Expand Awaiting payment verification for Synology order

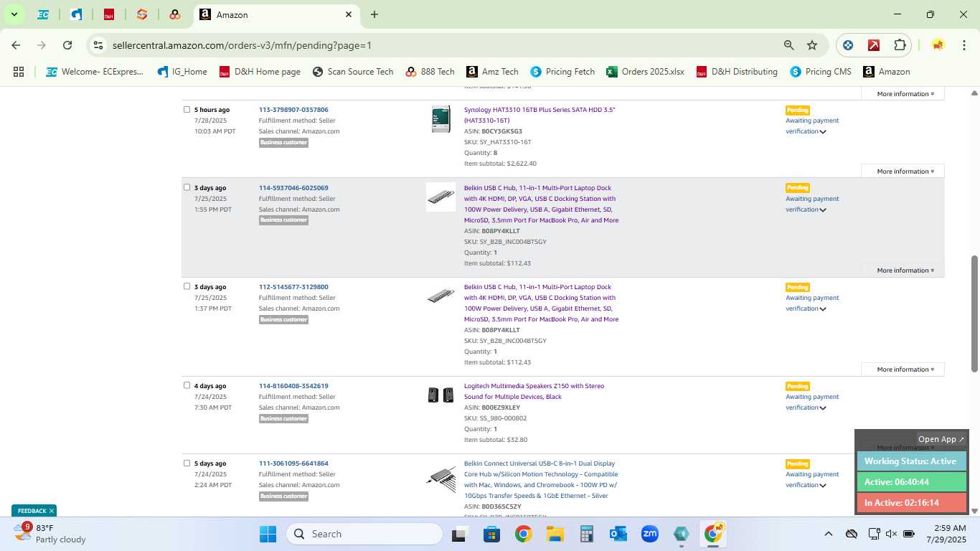812,126
